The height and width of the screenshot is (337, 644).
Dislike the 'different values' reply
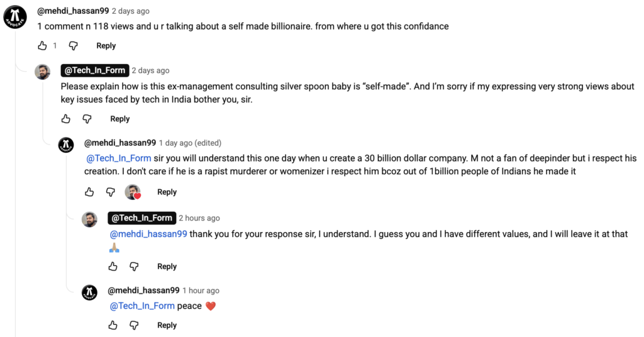pyautogui.click(x=134, y=267)
